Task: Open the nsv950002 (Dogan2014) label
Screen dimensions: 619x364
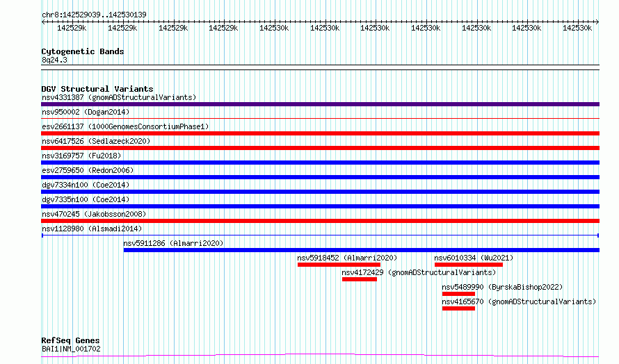Action: [86, 112]
